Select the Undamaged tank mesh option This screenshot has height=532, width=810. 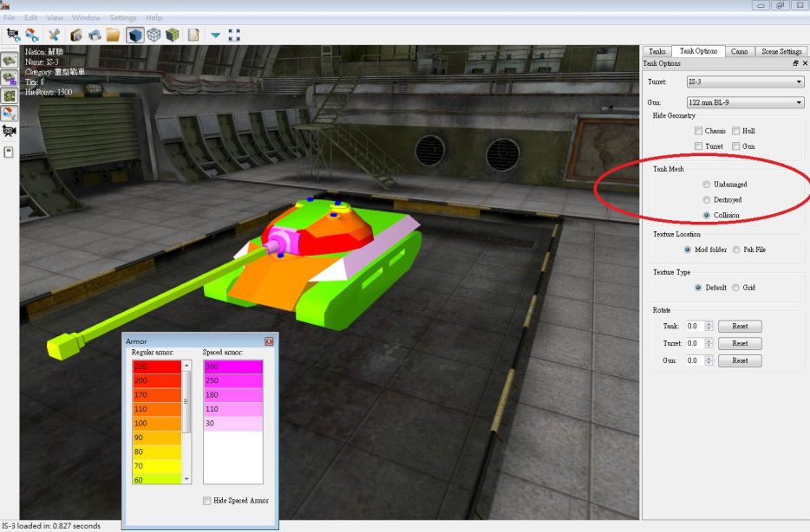pyautogui.click(x=707, y=184)
